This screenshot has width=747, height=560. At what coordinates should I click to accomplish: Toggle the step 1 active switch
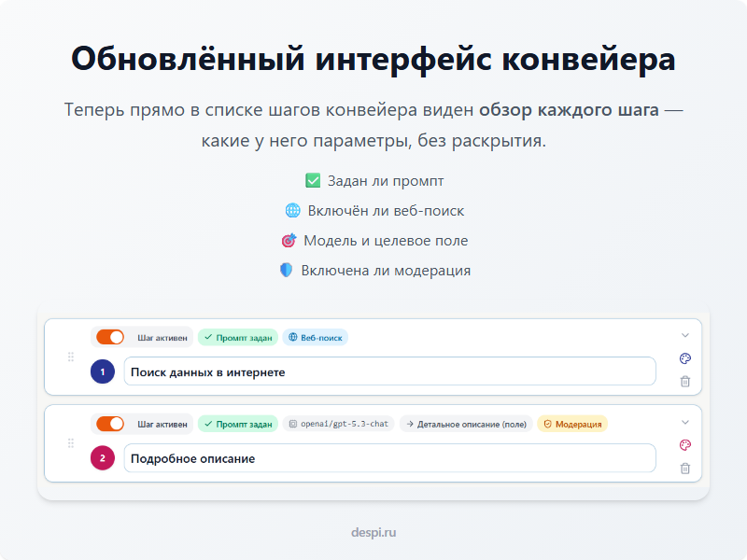coord(110,337)
